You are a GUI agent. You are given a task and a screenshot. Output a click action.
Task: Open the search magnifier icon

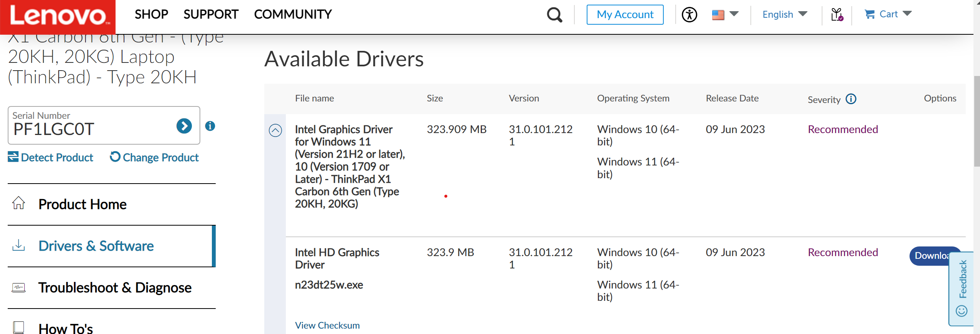click(x=554, y=15)
